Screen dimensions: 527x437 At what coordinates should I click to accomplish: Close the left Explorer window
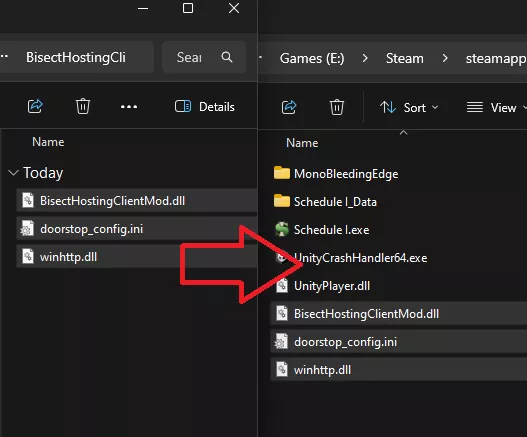(234, 8)
